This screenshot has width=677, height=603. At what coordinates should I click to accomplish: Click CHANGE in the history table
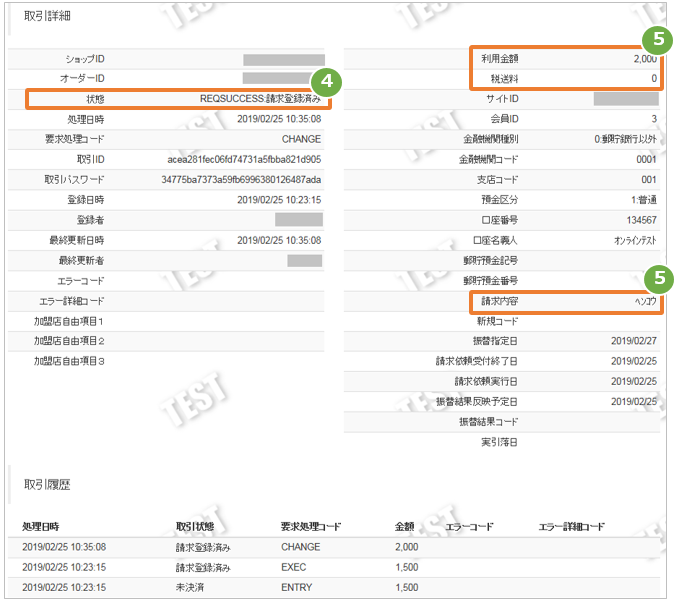[x=301, y=547]
